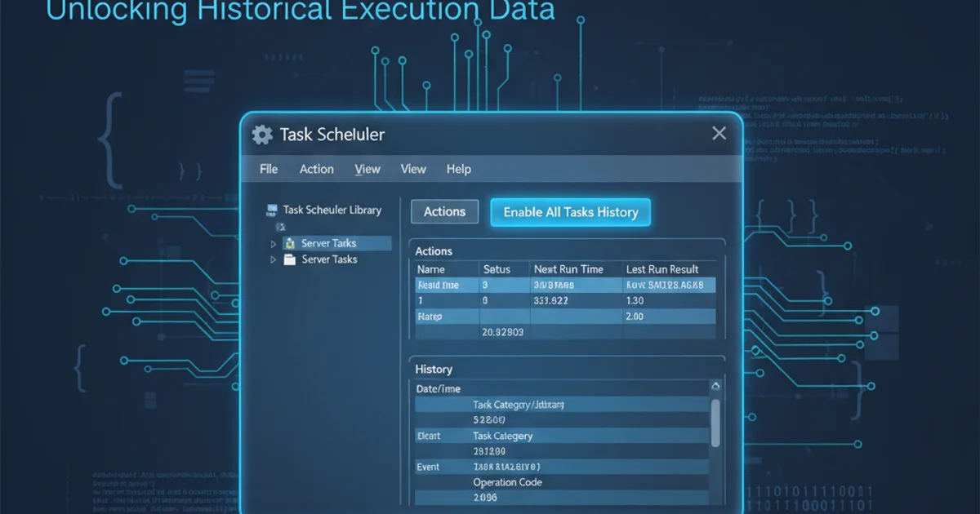This screenshot has height=514, width=980.
Task: Open the File menu
Action: (269, 169)
